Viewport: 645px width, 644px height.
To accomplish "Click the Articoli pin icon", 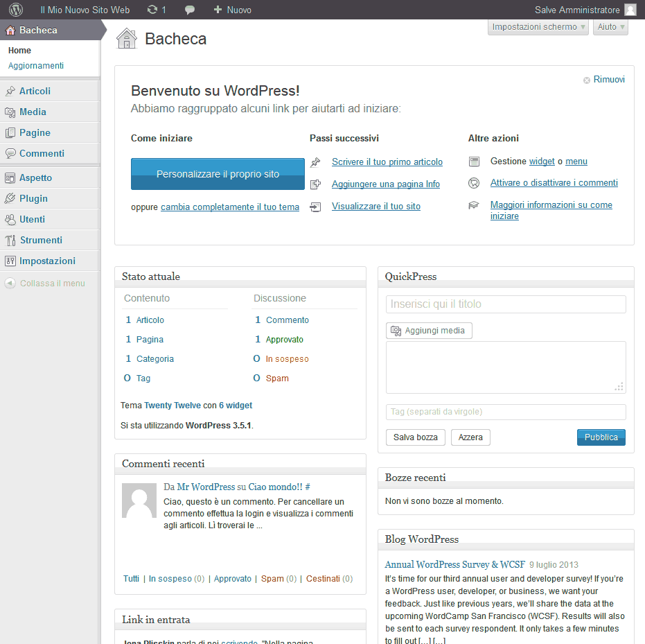I will coord(10,91).
